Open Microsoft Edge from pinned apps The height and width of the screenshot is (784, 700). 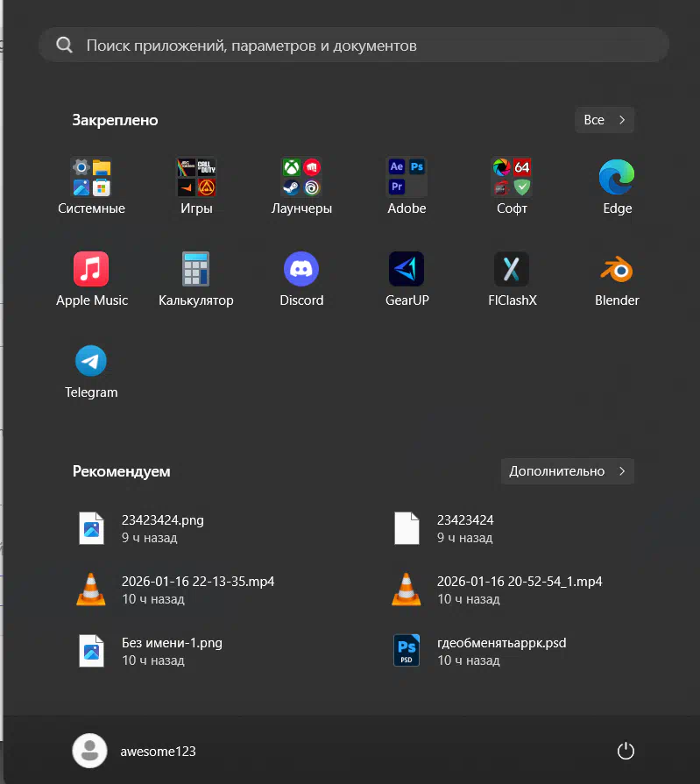coord(617,178)
